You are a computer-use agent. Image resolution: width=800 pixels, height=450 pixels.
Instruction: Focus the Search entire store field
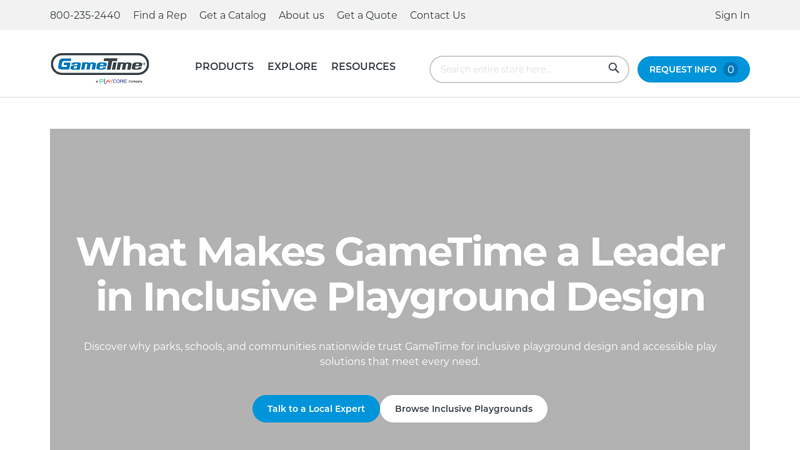529,69
